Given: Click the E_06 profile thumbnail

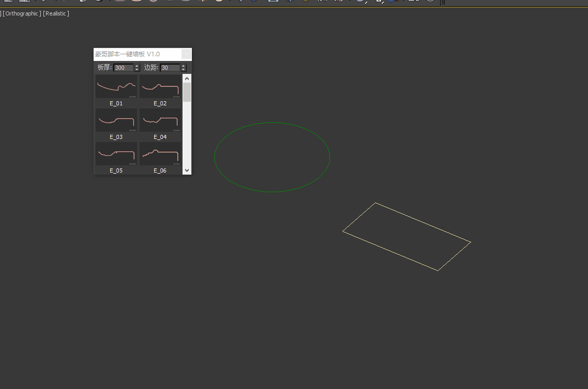Looking at the screenshot, I should pos(160,154).
